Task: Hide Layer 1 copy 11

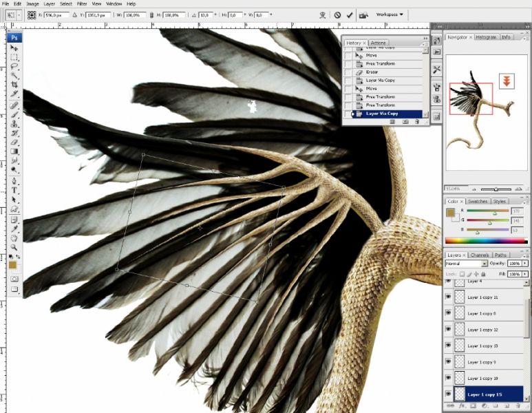Action: click(x=448, y=297)
